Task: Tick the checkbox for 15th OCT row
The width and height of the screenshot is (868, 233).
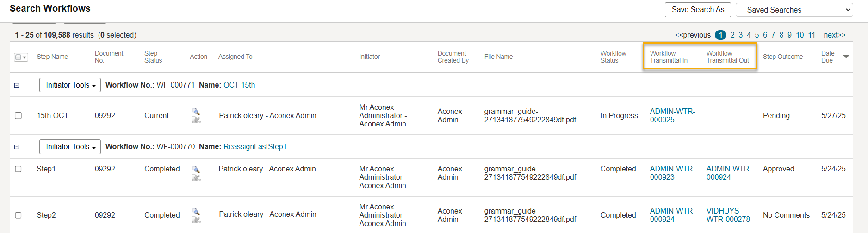Action: pos(18,115)
